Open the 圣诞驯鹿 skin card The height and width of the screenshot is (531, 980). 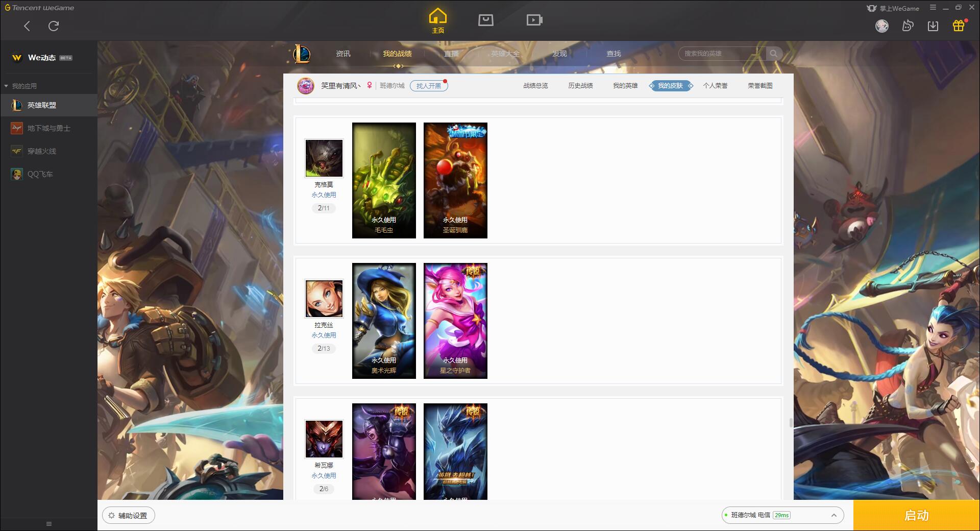(455, 180)
